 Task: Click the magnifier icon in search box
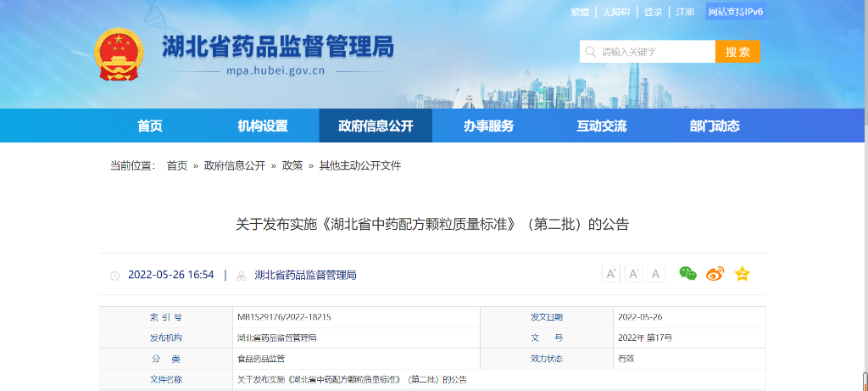pos(590,52)
